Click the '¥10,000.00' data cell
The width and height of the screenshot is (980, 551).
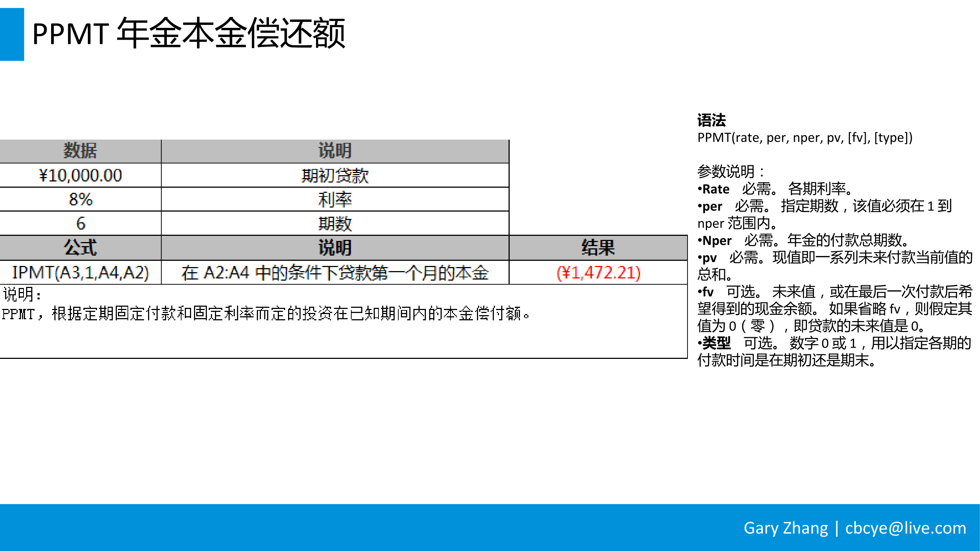(80, 175)
